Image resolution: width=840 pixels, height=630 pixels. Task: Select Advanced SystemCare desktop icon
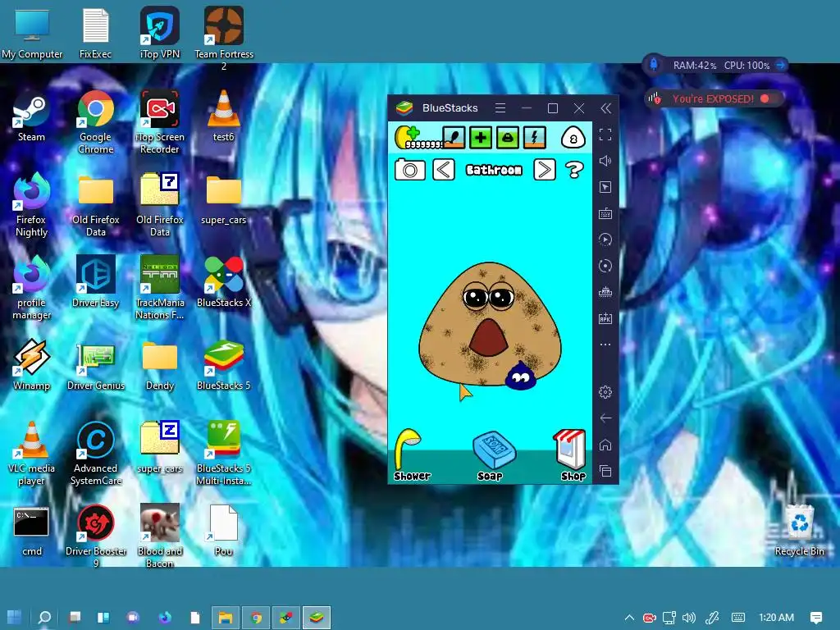[x=95, y=454]
